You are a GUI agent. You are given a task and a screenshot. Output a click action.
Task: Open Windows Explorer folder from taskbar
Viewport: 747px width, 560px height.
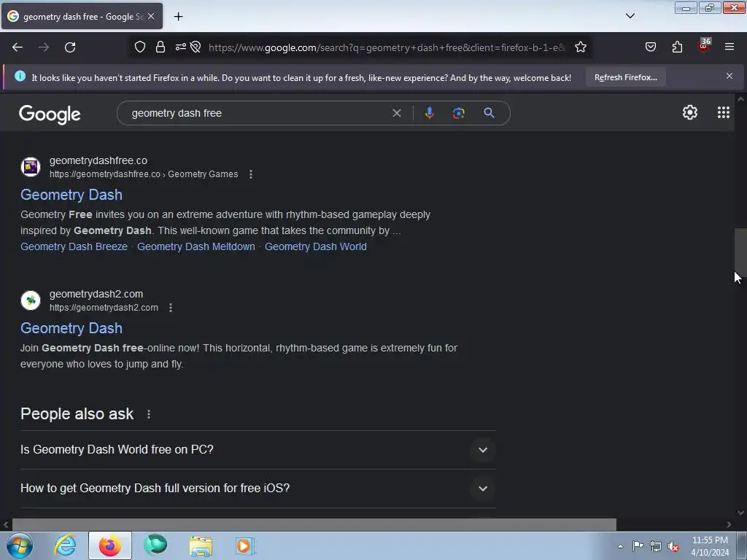tap(201, 545)
